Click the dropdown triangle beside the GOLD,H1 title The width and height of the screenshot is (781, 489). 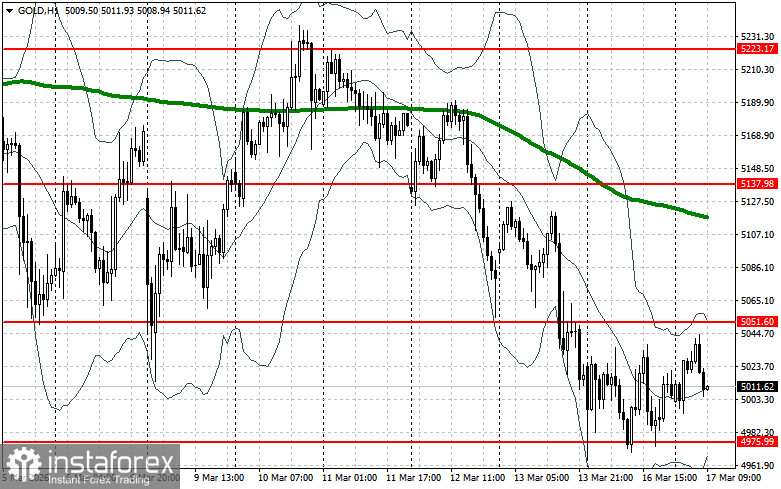(x=9, y=11)
